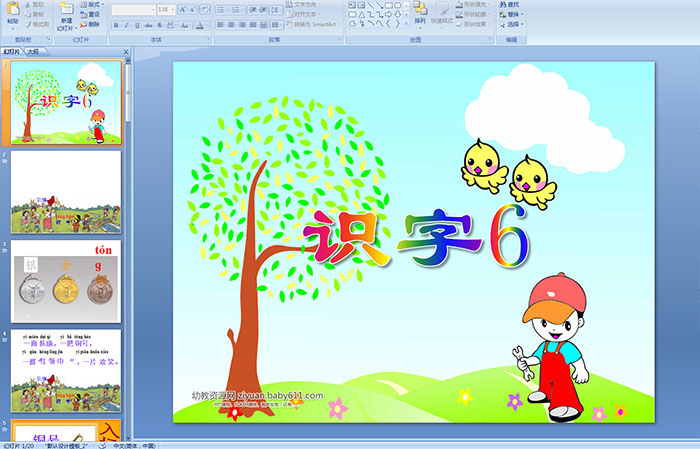The width and height of the screenshot is (700, 449).
Task: Select slide 4 thumbnail with pinyin verses
Action: 66,371
